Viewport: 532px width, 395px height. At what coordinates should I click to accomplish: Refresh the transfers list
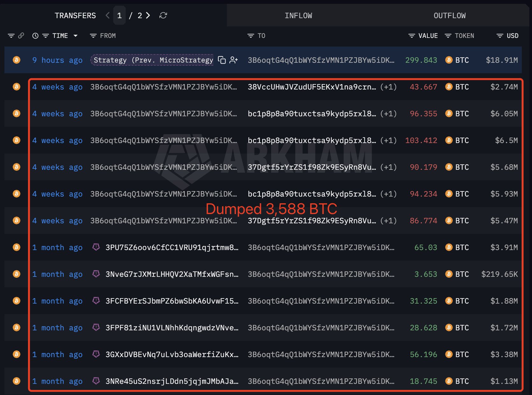click(163, 15)
